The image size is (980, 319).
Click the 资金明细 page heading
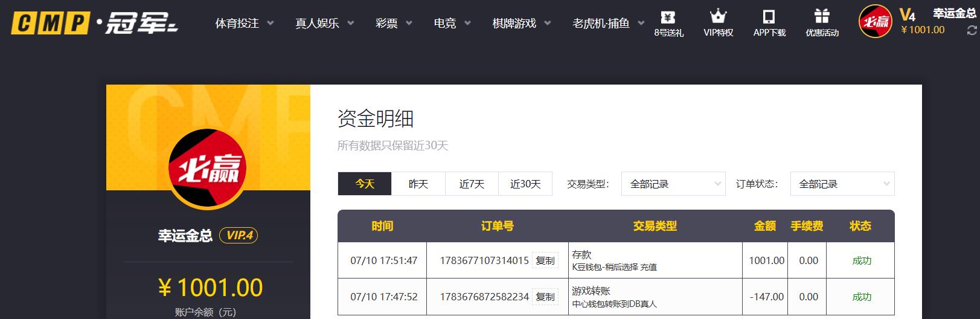click(376, 119)
